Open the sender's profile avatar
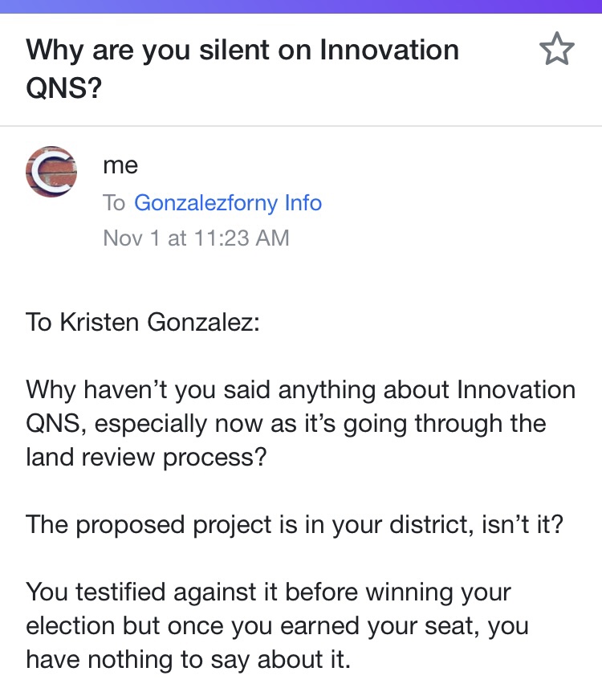Screen dimensions: 602x700 pyautogui.click(x=51, y=172)
